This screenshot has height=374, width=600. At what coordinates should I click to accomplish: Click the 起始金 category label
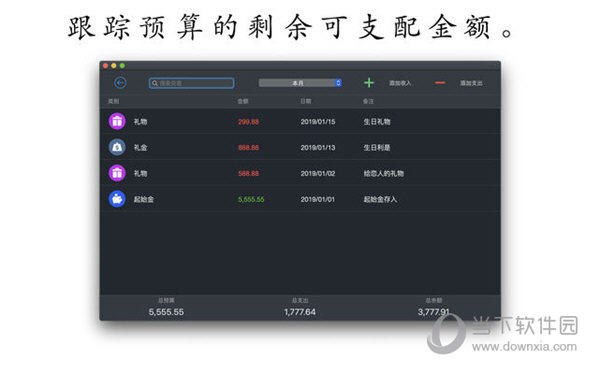144,199
